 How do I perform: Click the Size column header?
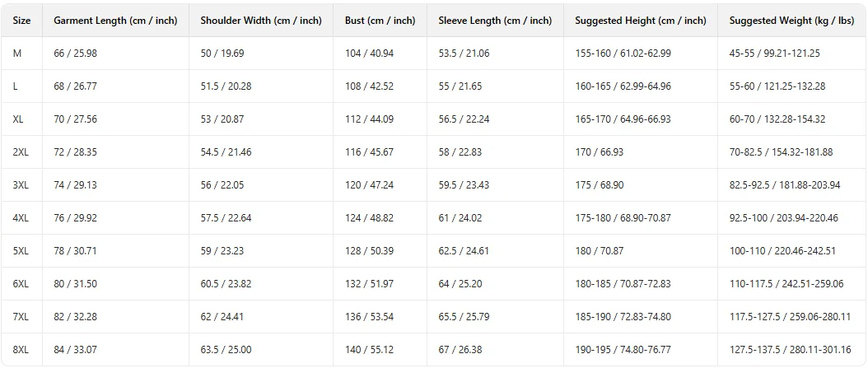21,21
